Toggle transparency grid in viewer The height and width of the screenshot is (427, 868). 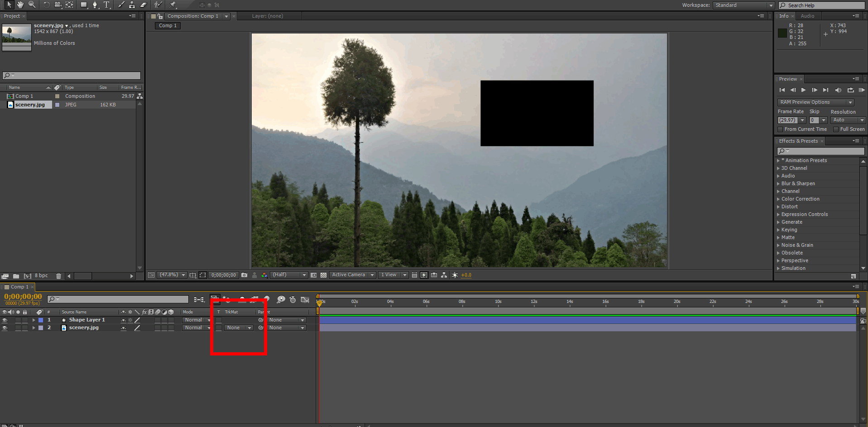click(x=323, y=275)
